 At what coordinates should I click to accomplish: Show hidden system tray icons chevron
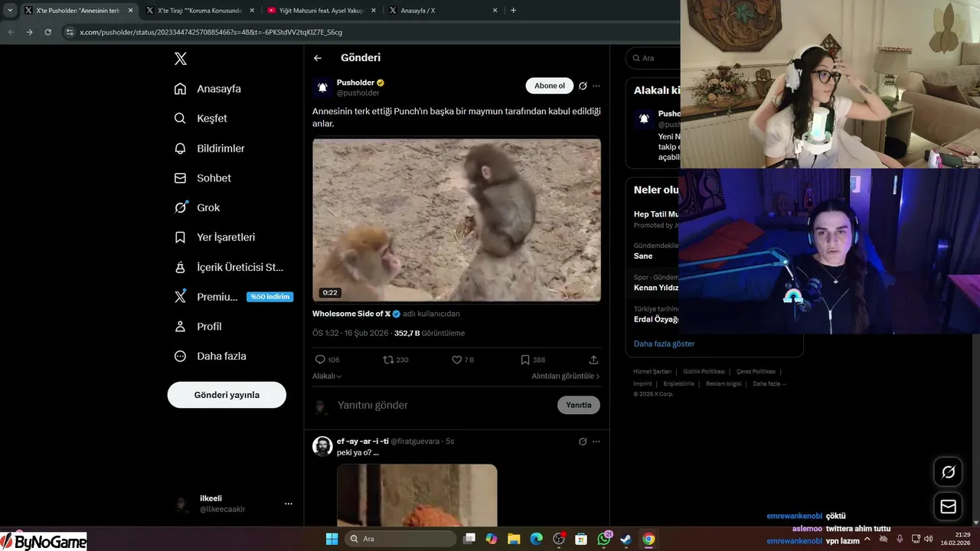[867, 539]
